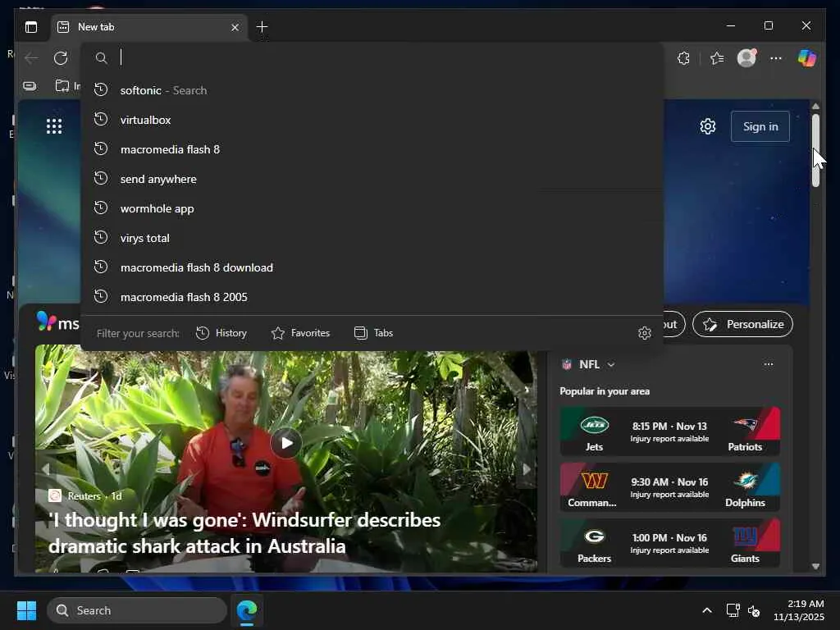Open the Jets vs Patriots game
This screenshot has height=630, width=840.
tap(669, 431)
